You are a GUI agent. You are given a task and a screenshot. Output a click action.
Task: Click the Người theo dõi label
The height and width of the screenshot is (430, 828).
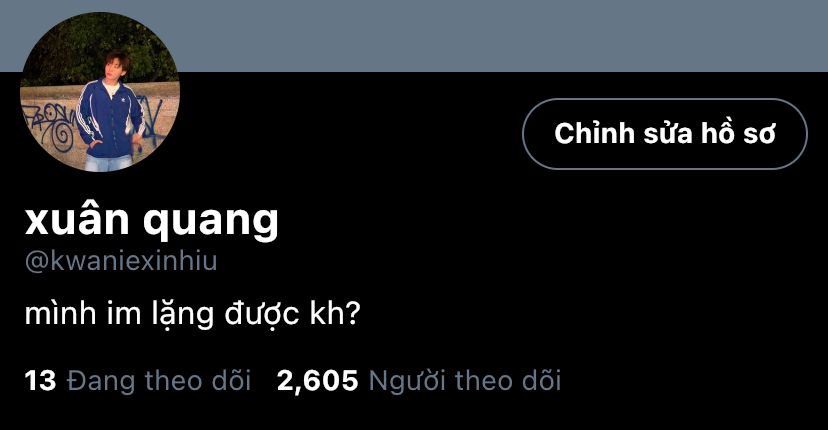click(x=465, y=381)
